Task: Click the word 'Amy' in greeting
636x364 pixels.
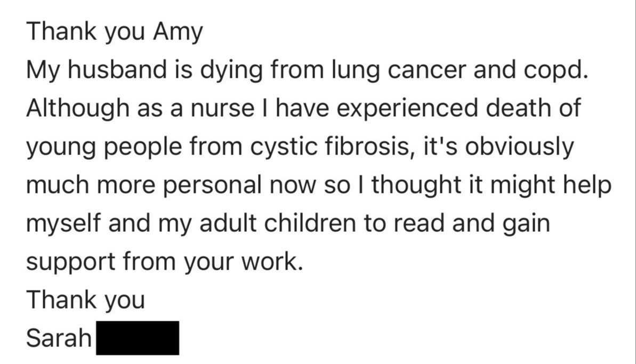Action: point(178,33)
